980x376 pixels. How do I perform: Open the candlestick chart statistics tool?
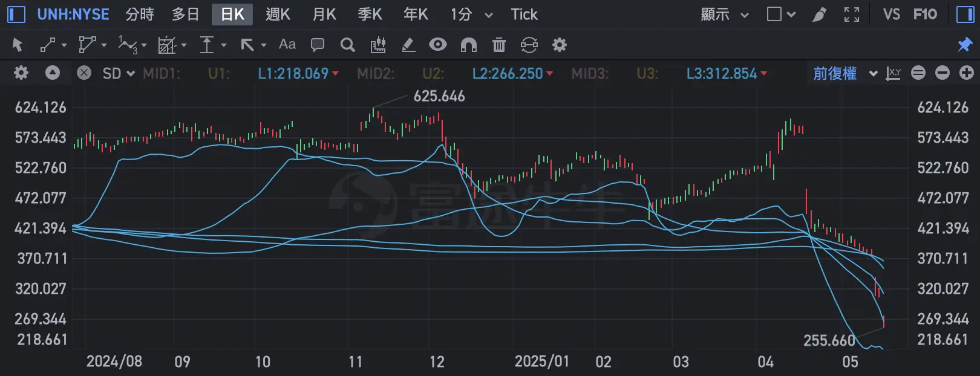(x=378, y=45)
